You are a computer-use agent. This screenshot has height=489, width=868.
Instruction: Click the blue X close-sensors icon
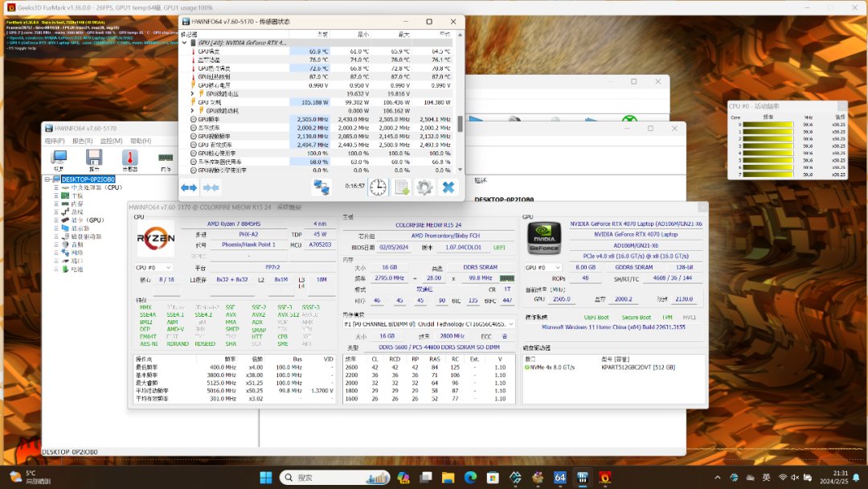(448, 187)
